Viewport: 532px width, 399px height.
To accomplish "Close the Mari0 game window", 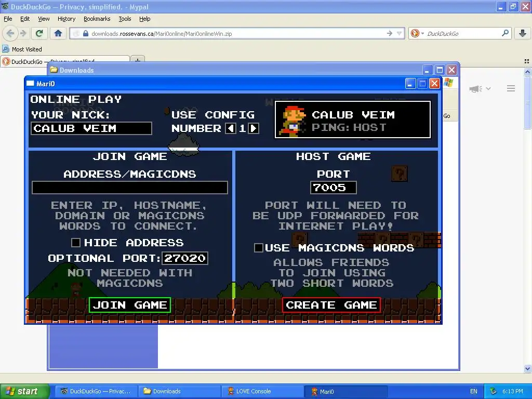I will [434, 84].
